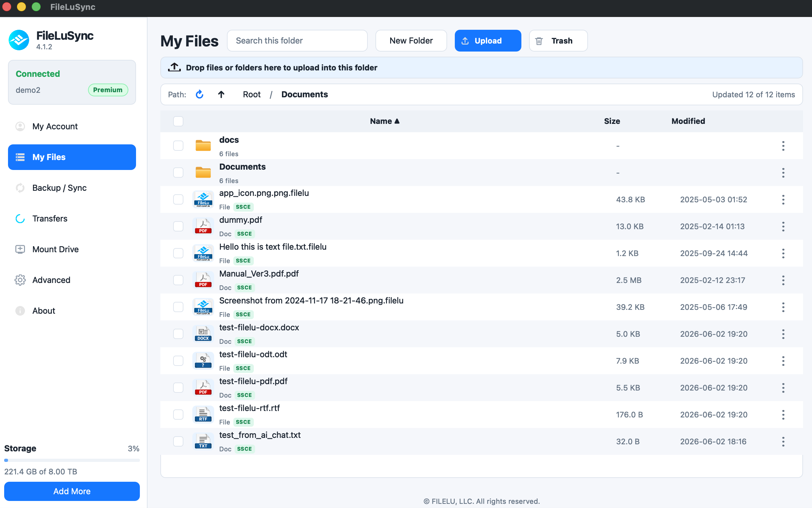Click the trash can icon
This screenshot has height=508, width=812.
539,41
